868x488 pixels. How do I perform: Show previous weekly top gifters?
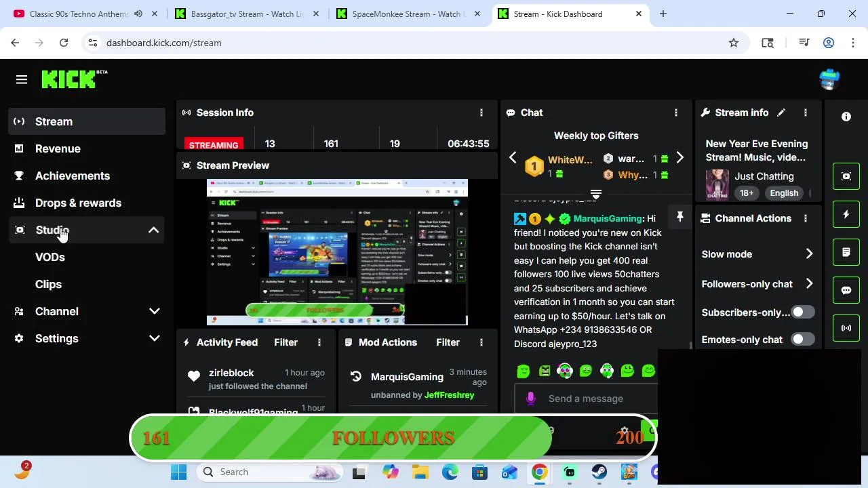pos(513,158)
